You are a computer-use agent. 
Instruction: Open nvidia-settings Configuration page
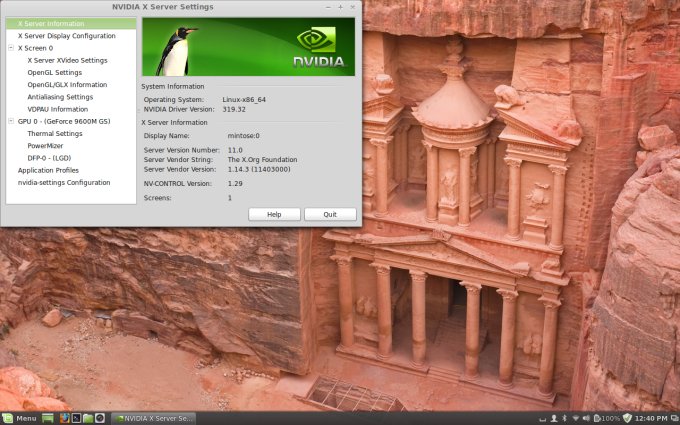tap(64, 182)
